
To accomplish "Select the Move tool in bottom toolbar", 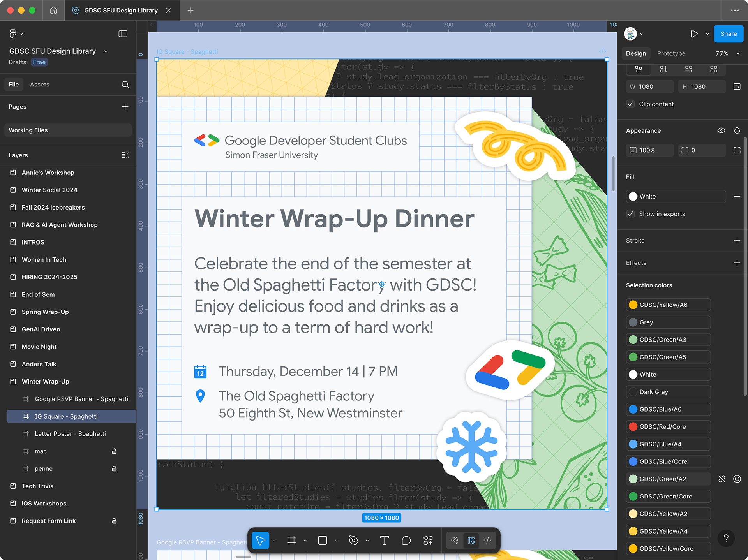I will coord(260,541).
